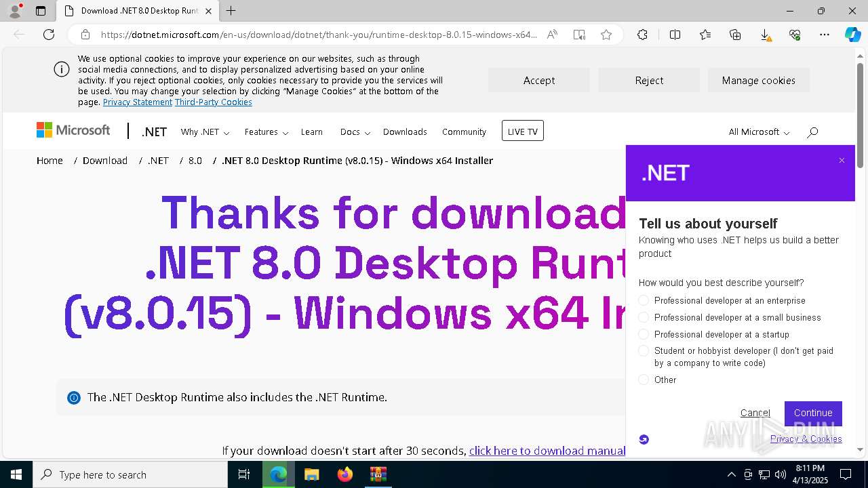
Task: View site information lock icon
Action: pos(85,35)
